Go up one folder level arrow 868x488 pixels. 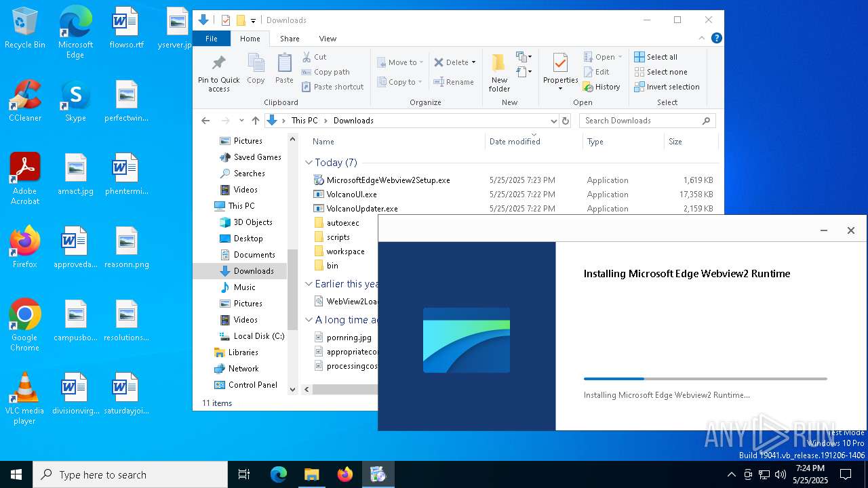pos(256,121)
